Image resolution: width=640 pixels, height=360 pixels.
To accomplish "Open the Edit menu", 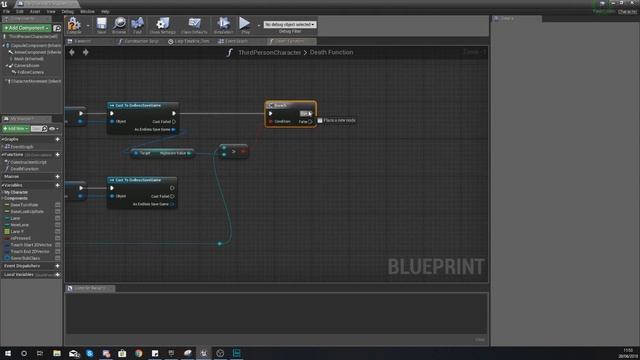I will (19, 11).
